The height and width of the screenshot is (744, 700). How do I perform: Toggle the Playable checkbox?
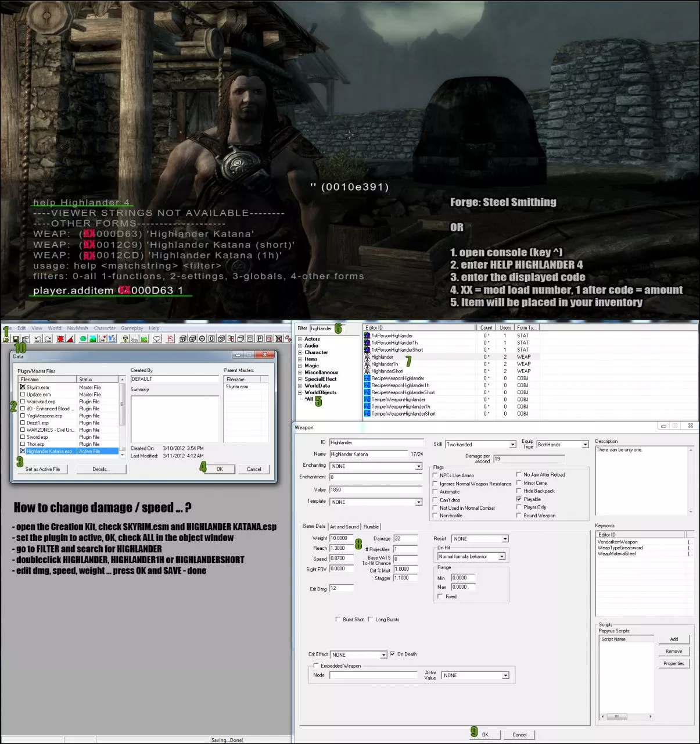click(519, 499)
